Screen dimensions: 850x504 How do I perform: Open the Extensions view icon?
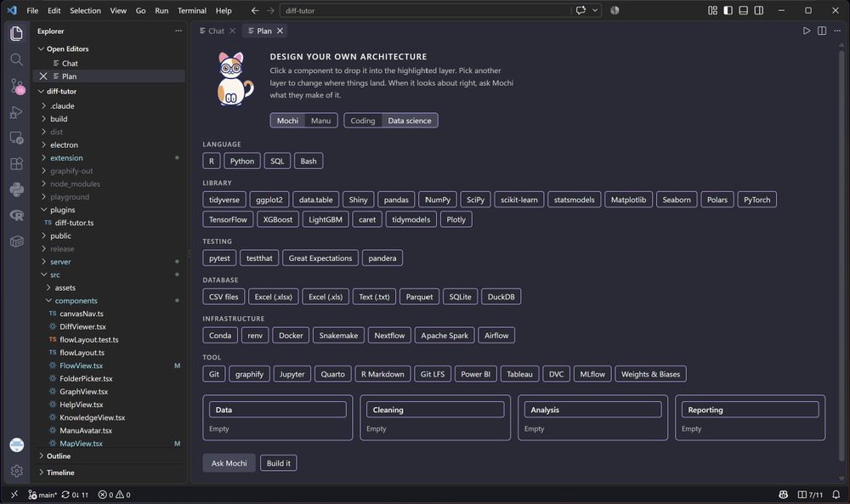click(x=16, y=164)
